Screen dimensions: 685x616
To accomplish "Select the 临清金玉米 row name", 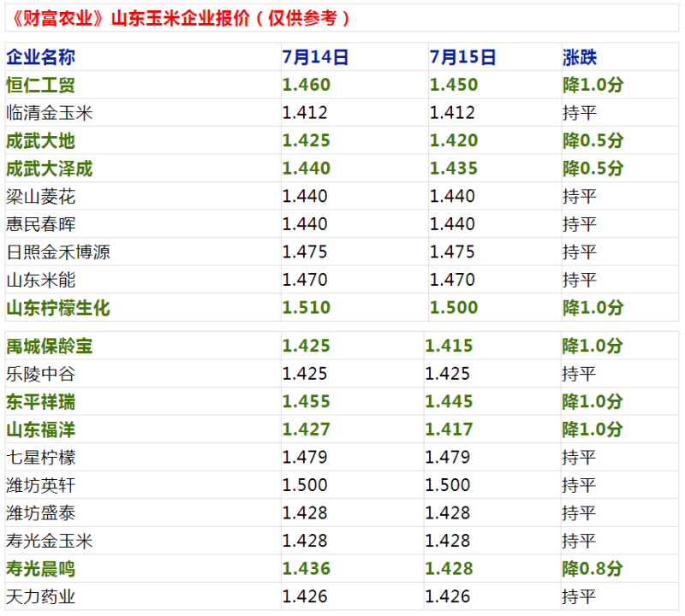I will 49,113.
